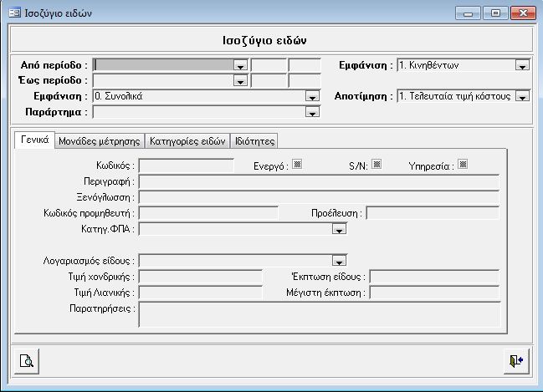The width and height of the screenshot is (543, 392).
Task: Open the Από περίοδο dropdown
Action: [x=241, y=65]
